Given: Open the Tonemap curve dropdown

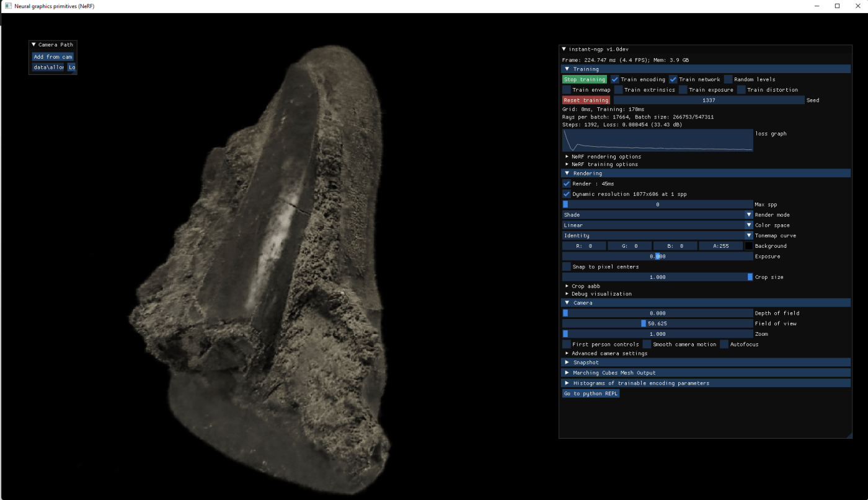Looking at the screenshot, I should click(x=657, y=235).
